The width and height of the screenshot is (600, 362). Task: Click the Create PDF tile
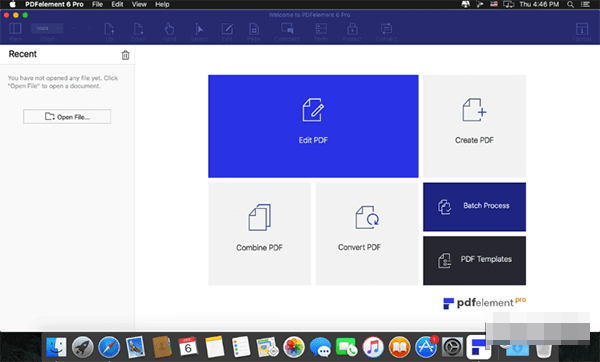click(474, 126)
